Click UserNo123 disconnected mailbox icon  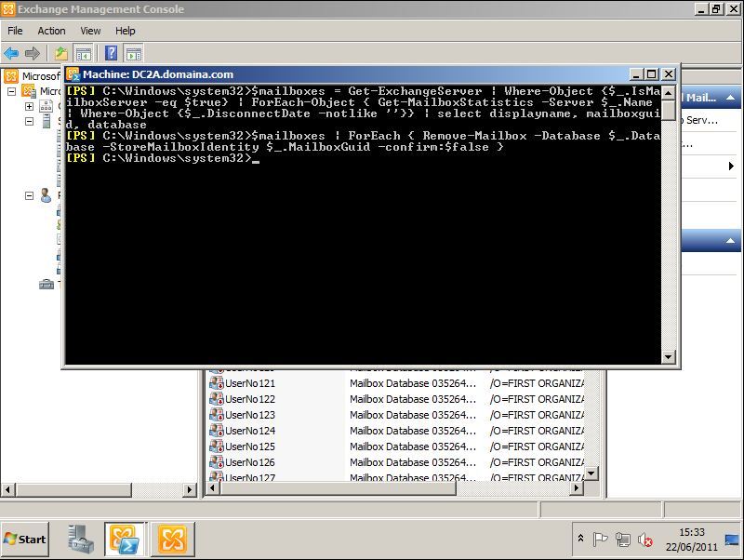tap(217, 415)
